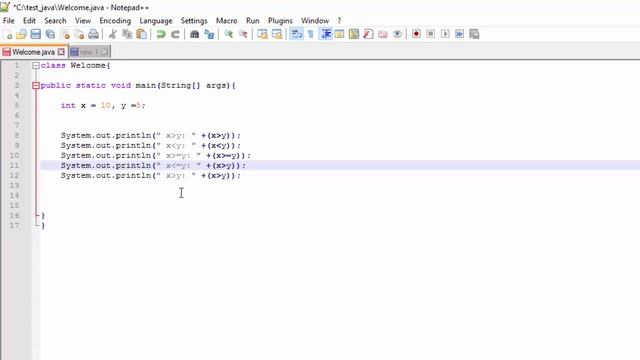The height and width of the screenshot is (360, 640).
Task: Click the Close document toolbar icon
Action: tap(64, 34)
